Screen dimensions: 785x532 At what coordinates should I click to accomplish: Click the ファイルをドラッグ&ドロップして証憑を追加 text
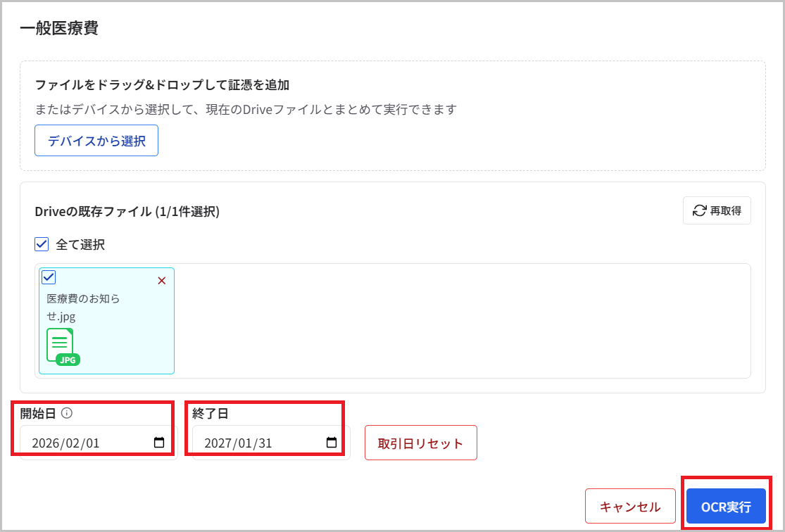click(x=162, y=84)
